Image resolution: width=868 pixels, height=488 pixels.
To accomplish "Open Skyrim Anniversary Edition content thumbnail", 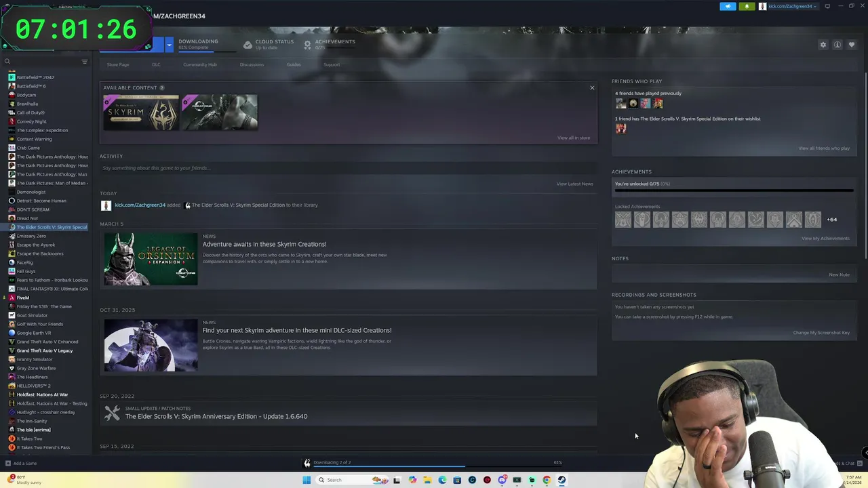I will click(141, 112).
